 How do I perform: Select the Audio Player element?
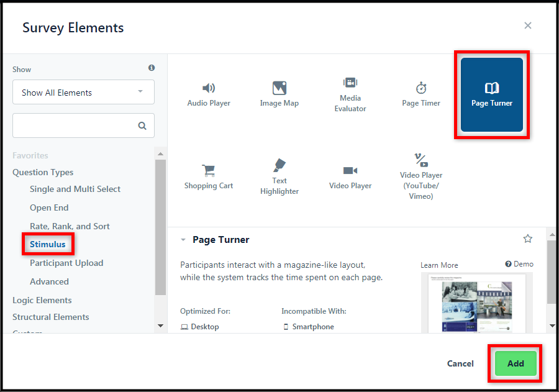[209, 94]
